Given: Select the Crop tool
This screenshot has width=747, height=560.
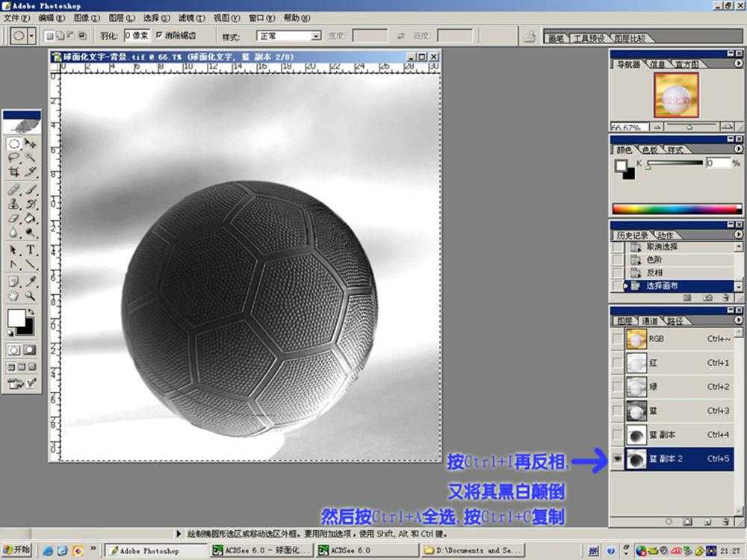Looking at the screenshot, I should [13, 172].
